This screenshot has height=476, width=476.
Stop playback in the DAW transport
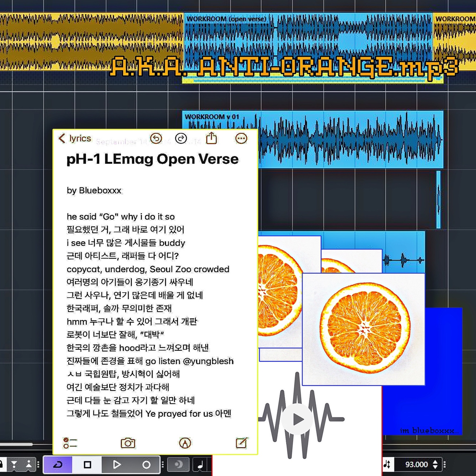(x=87, y=465)
